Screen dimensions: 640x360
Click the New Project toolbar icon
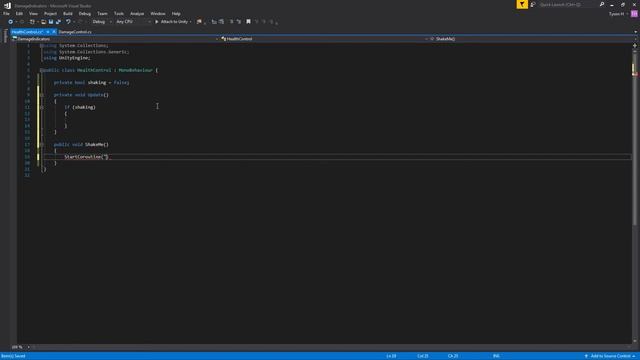32,22
